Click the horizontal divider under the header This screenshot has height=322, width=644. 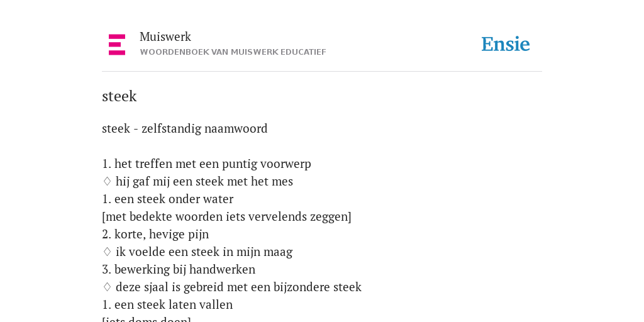[x=322, y=72]
